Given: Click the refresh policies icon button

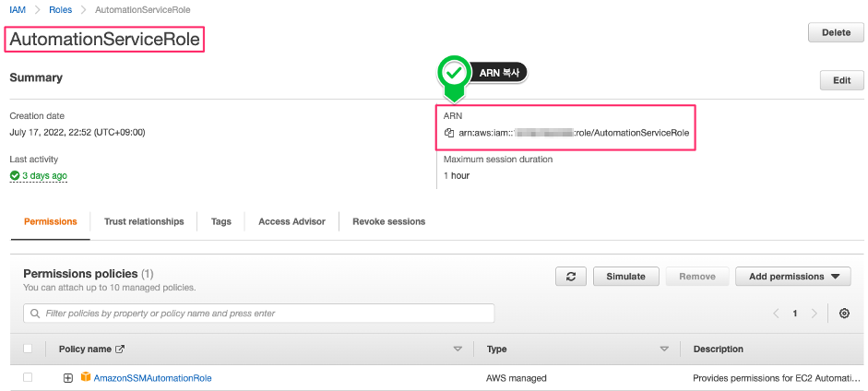Looking at the screenshot, I should pos(571,277).
